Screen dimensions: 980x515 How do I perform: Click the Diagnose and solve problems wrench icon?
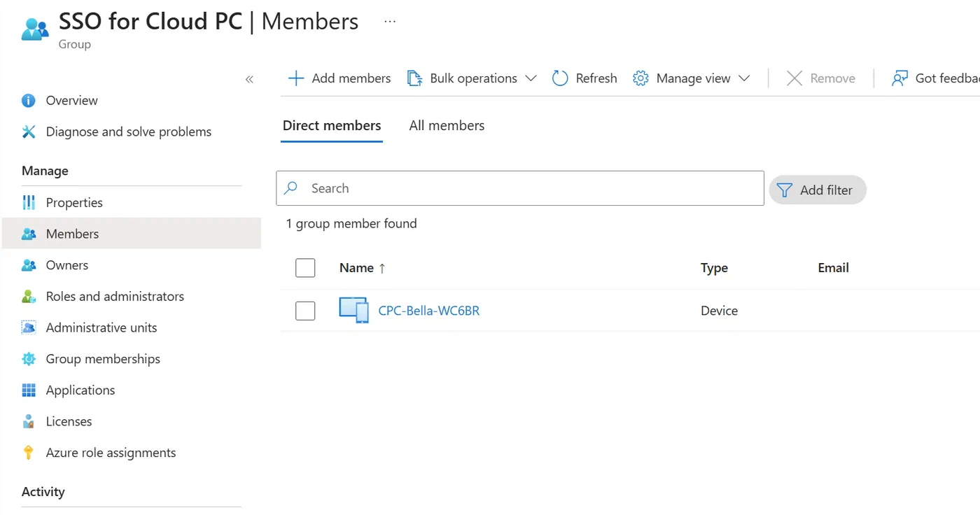[x=29, y=132]
